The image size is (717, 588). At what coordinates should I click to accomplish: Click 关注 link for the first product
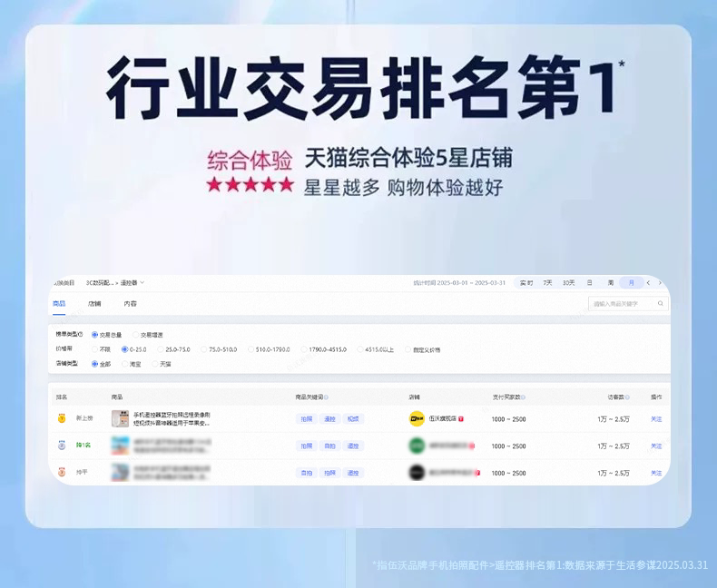(656, 419)
